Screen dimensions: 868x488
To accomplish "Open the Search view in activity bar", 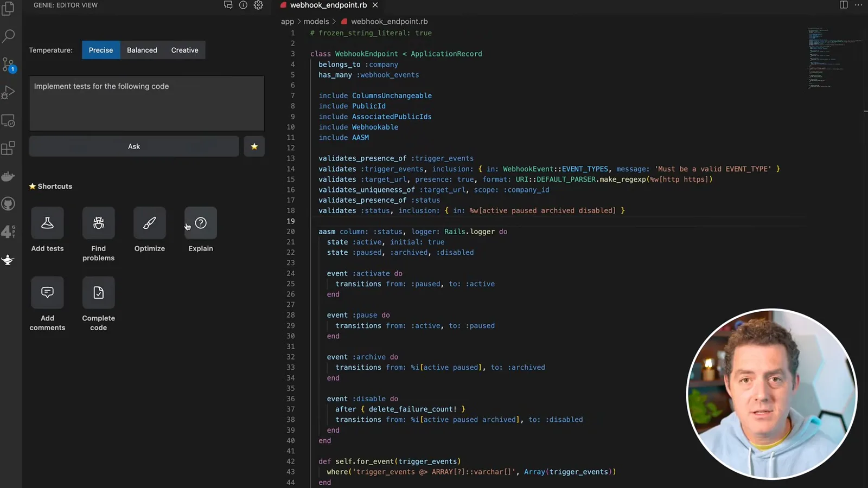I will tap(8, 36).
